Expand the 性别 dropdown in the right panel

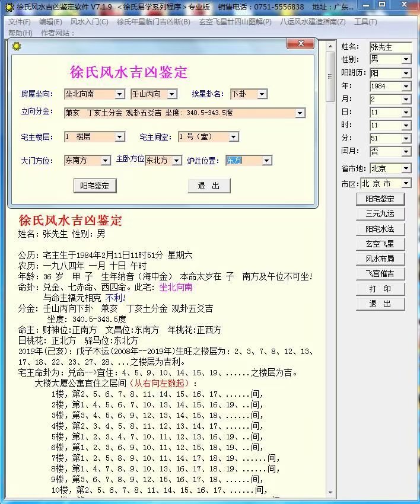[x=406, y=59]
